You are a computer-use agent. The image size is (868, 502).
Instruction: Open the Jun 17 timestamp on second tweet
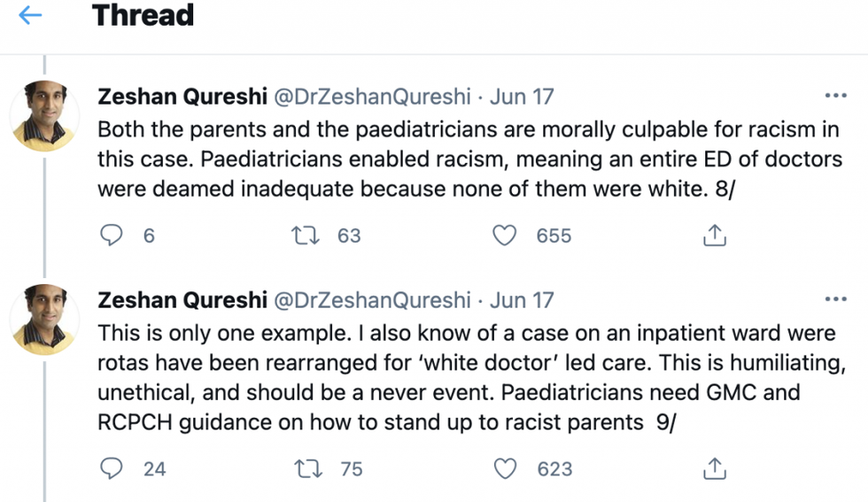(522, 300)
